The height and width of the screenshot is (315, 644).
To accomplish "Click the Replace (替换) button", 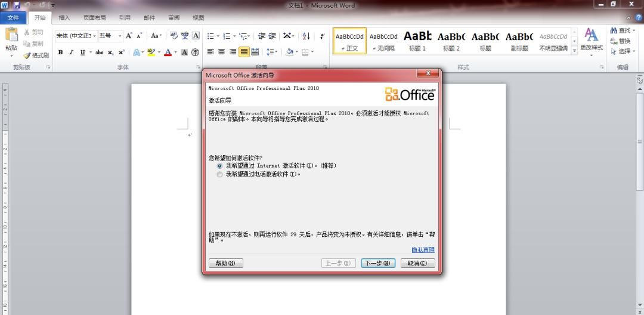I will (621, 41).
